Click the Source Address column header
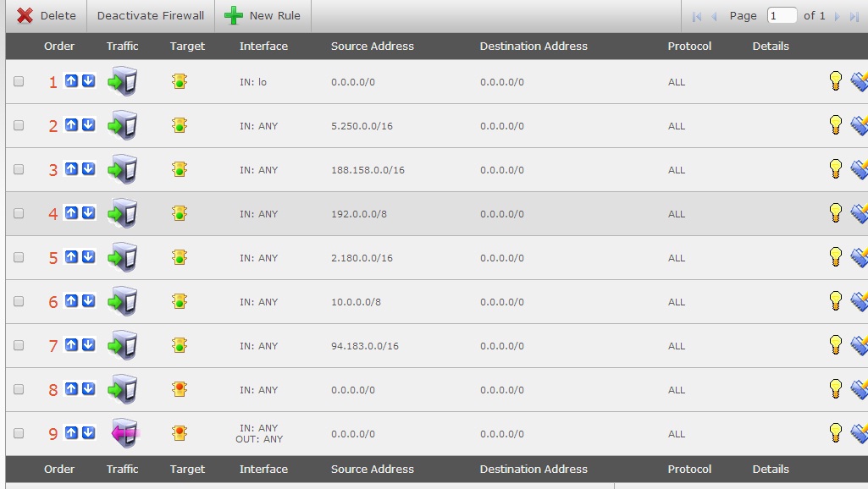868x489 pixels. [372, 47]
